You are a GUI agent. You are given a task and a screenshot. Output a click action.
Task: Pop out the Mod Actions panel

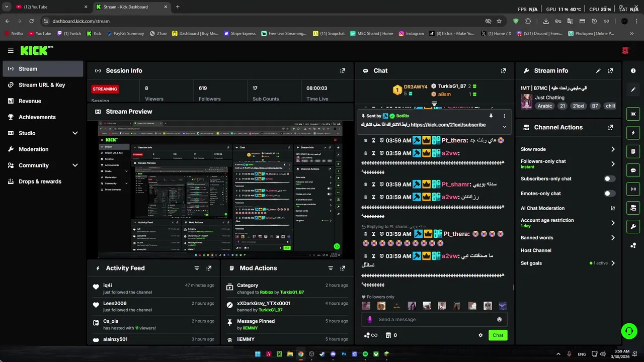click(343, 268)
